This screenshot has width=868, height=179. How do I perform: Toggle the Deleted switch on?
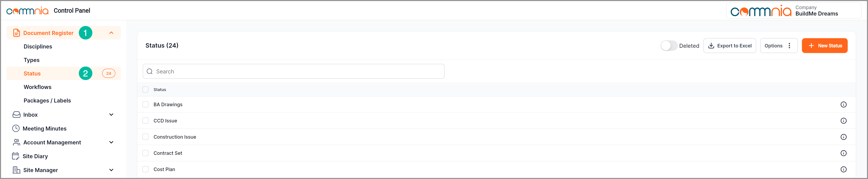(669, 46)
